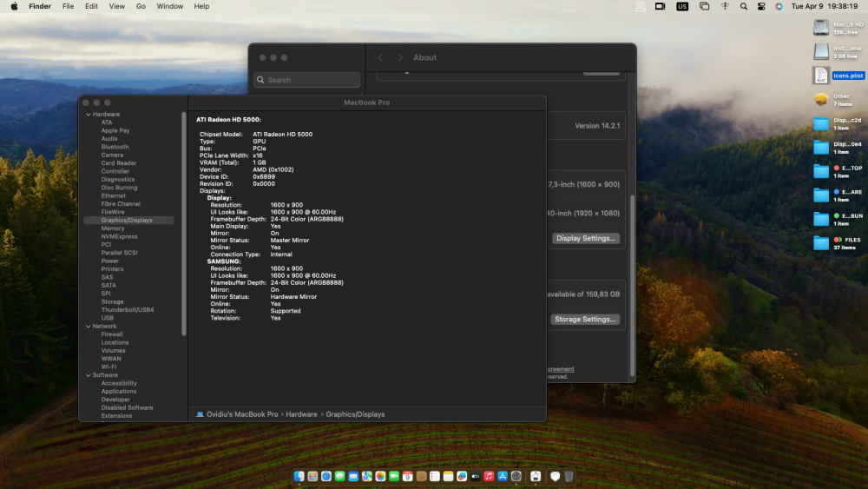
Task: Open Spotlight search in menu bar
Action: pyautogui.click(x=744, y=6)
